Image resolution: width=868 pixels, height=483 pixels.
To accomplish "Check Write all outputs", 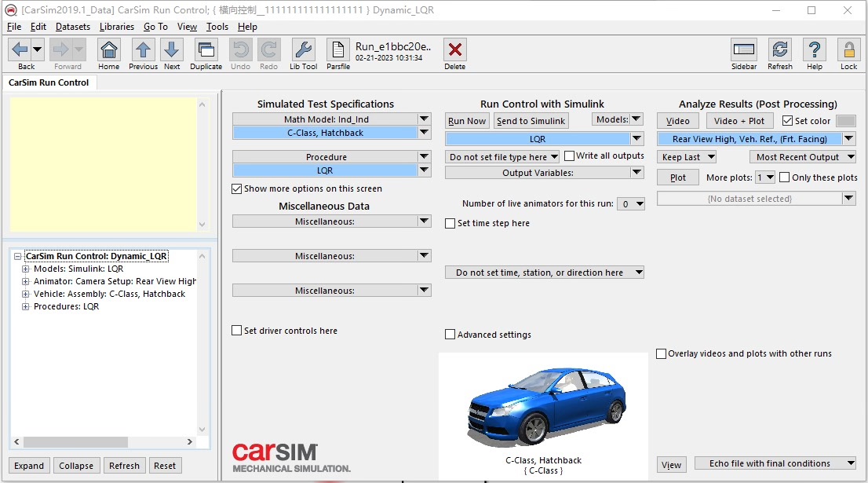I will [569, 156].
